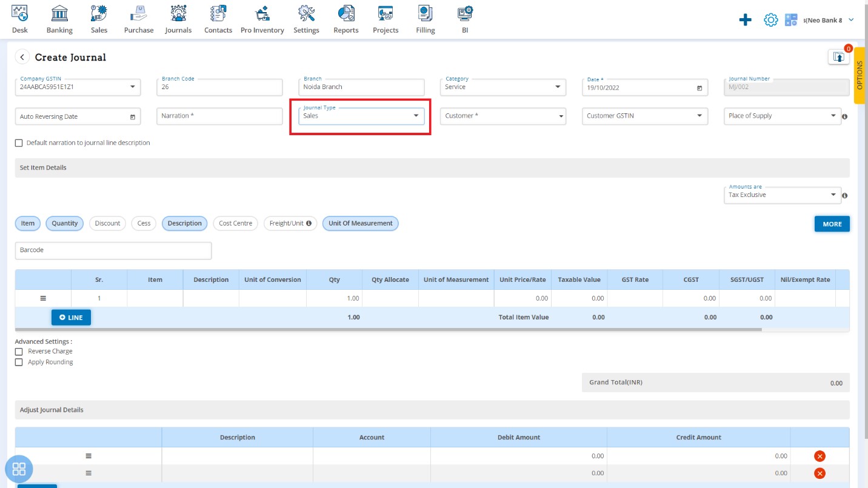This screenshot has width=868, height=488.
Task: Click the Barcode input field
Action: click(113, 250)
